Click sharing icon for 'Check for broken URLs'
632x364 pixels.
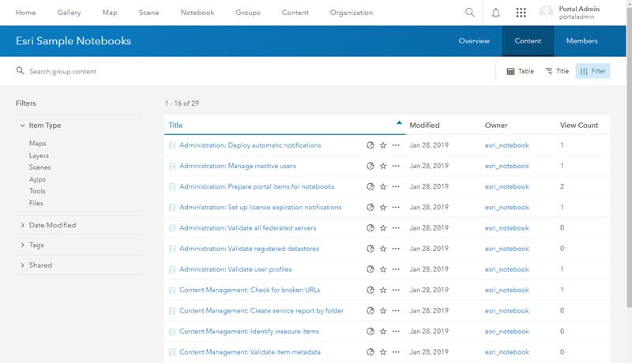pos(371,290)
